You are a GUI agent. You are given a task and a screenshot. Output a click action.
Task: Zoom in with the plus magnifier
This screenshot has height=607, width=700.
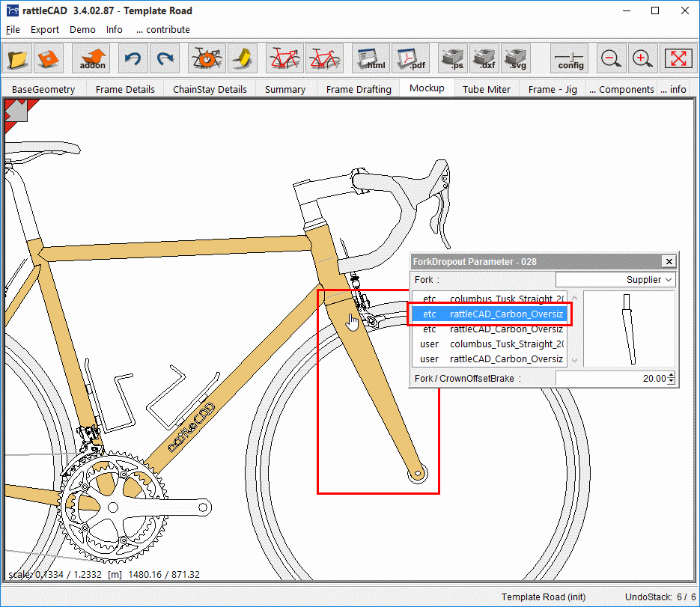(x=642, y=58)
